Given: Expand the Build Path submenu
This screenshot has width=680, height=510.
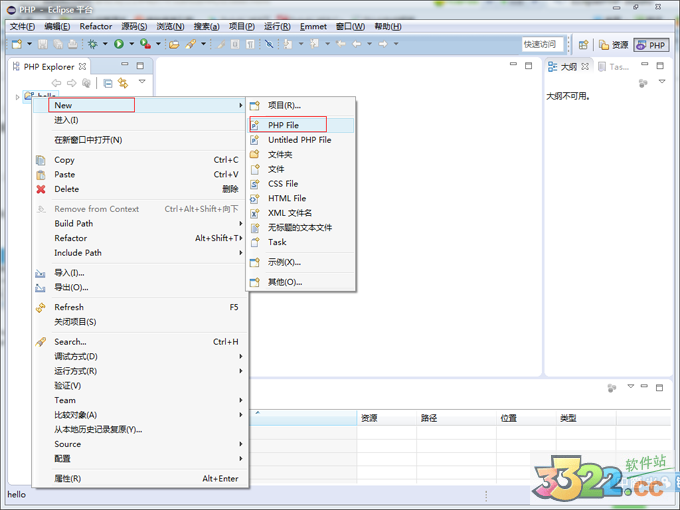Looking at the screenshot, I should click(74, 224).
